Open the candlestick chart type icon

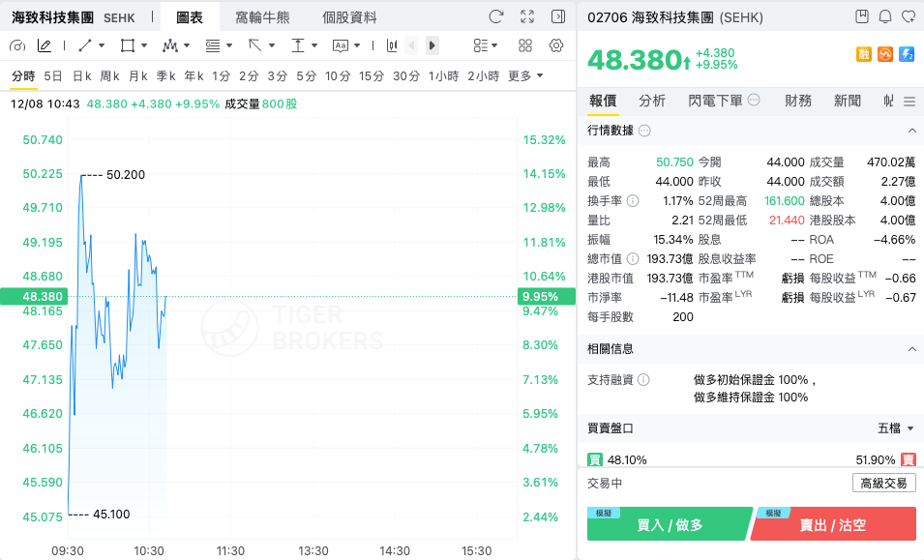[x=392, y=45]
